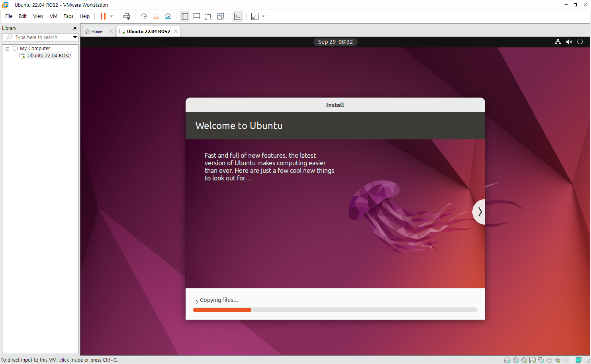Open the power options dropdown arrow
The height and width of the screenshot is (364, 591).
pyautogui.click(x=112, y=16)
